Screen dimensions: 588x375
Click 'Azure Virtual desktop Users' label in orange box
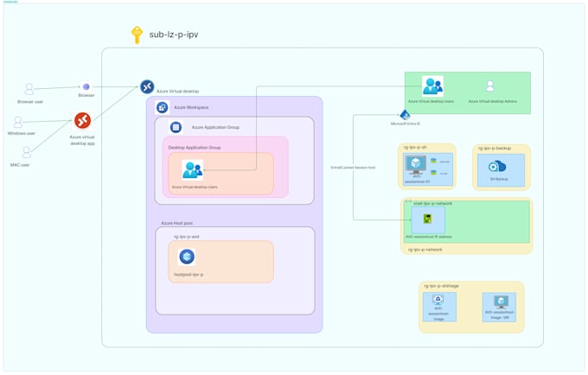point(195,187)
